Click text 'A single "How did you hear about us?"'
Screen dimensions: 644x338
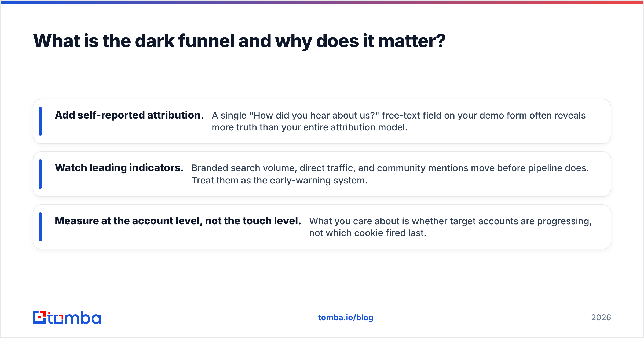click(295, 115)
